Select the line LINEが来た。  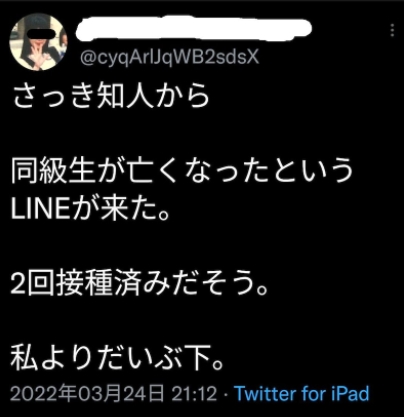tap(90, 209)
